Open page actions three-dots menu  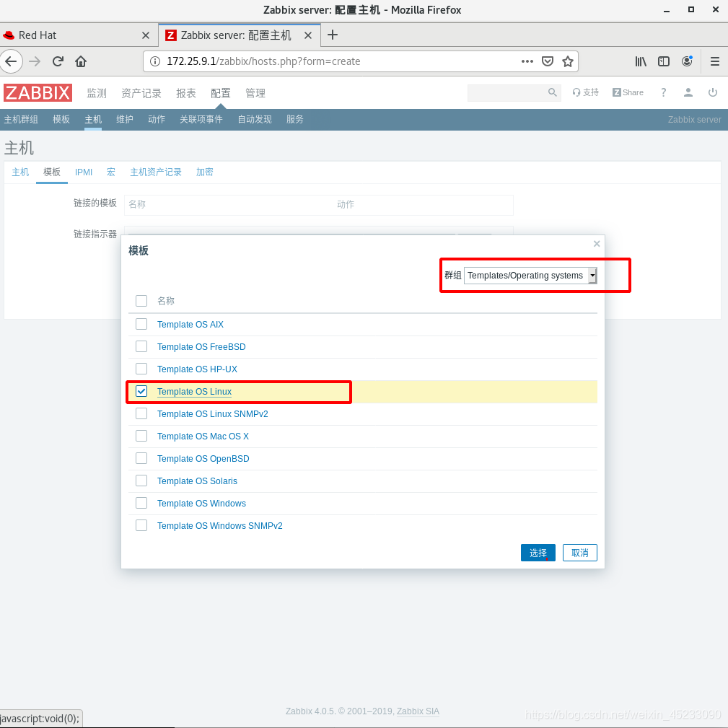pos(527,61)
